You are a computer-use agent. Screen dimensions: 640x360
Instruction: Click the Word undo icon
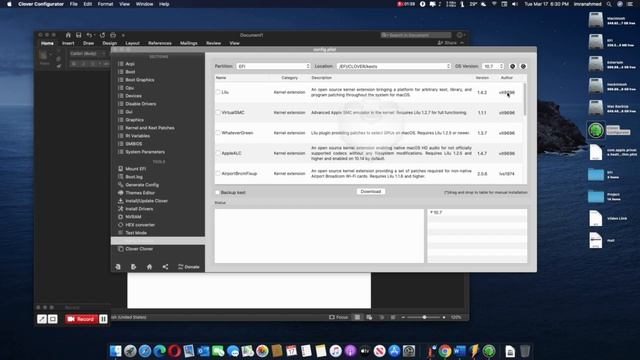tap(89, 35)
